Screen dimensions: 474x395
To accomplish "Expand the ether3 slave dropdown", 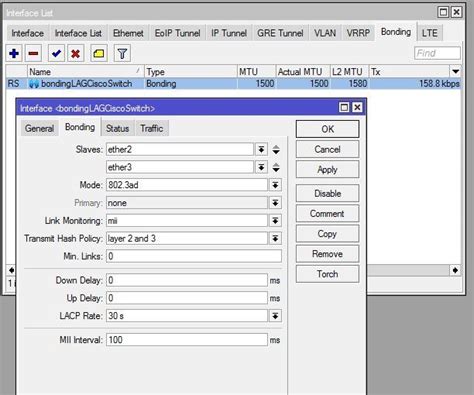I will [261, 167].
